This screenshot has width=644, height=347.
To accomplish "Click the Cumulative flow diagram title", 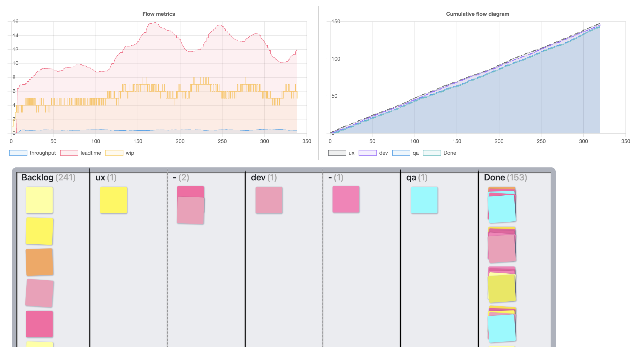I will pos(478,14).
